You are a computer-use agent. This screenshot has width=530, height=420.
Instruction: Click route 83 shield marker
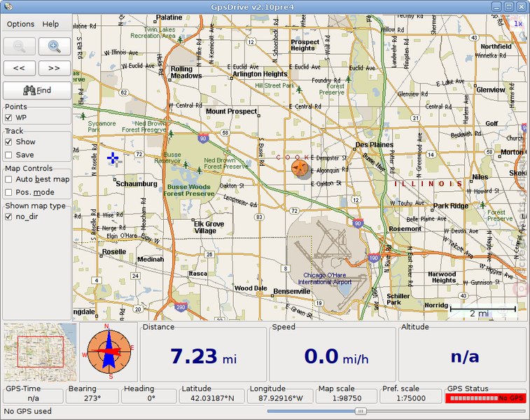pos(259,217)
